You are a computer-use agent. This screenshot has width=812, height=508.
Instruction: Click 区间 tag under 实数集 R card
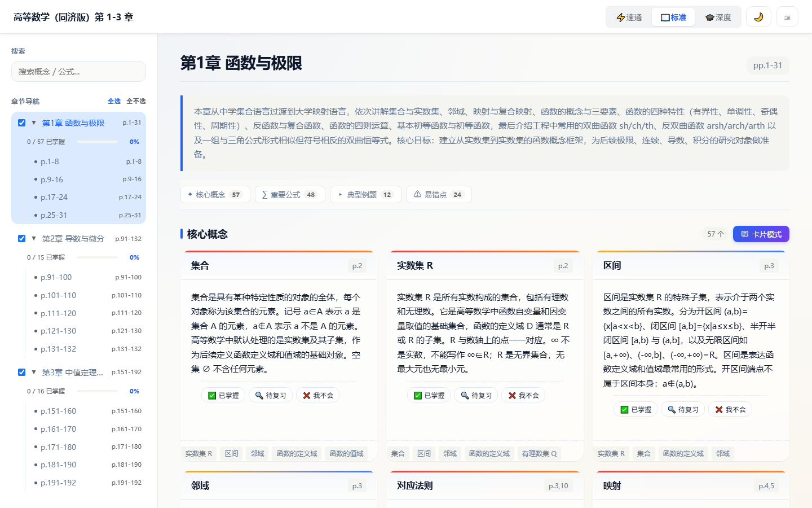[424, 453]
